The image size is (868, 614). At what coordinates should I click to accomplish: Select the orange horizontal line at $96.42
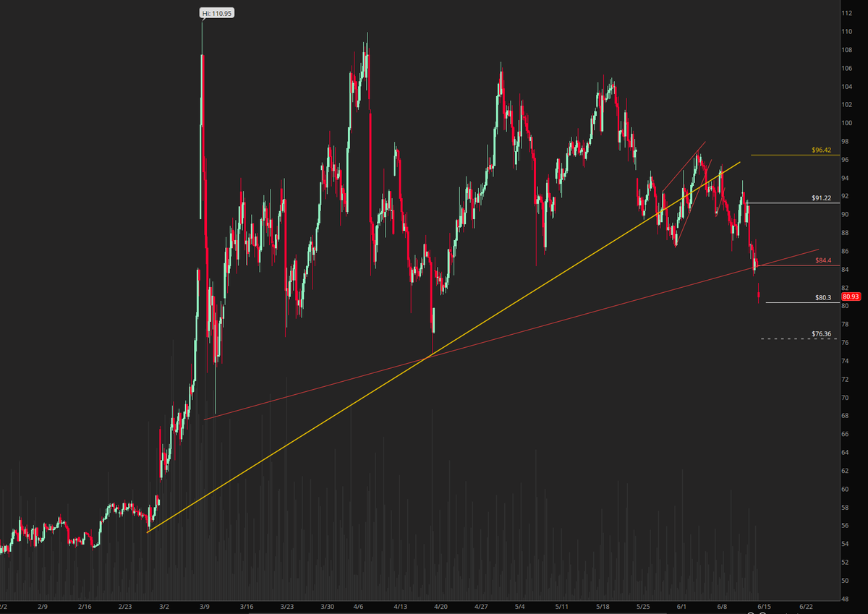[x=794, y=155]
